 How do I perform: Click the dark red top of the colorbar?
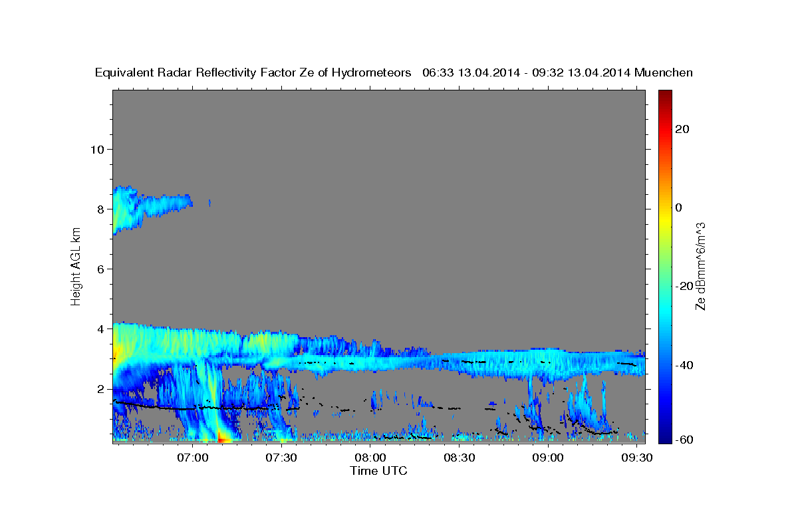[664, 94]
